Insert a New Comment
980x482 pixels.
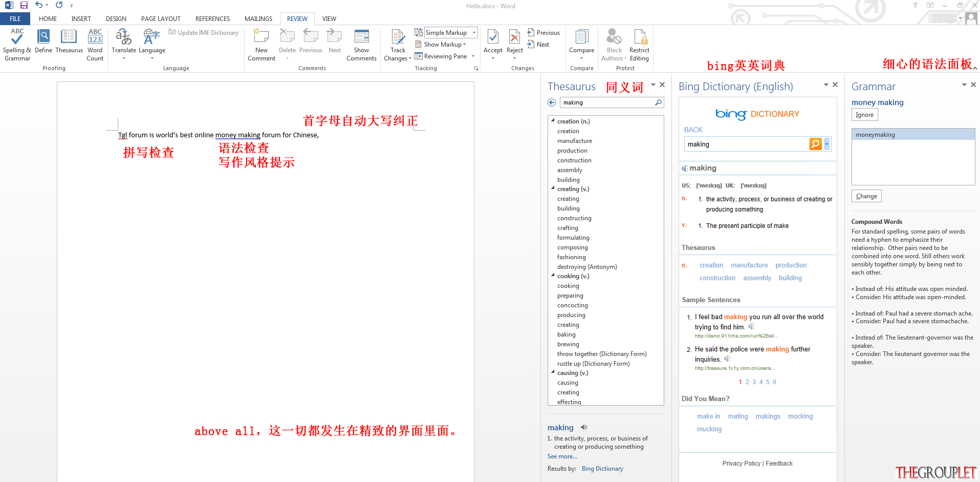click(x=262, y=45)
